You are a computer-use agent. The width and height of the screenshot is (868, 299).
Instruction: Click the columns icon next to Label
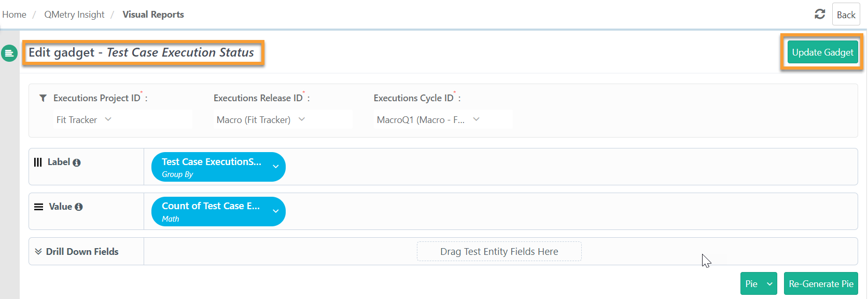click(38, 162)
